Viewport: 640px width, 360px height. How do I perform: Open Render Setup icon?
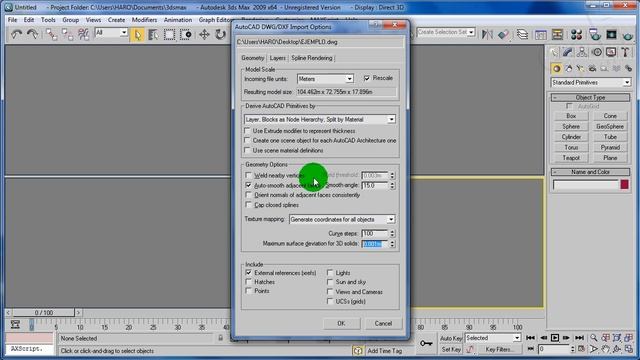click(595, 35)
